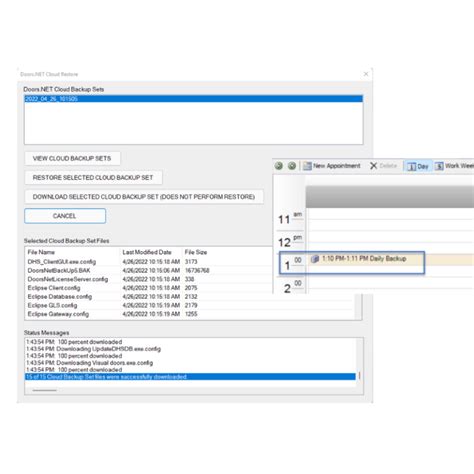Sort by File Size column header
The width and height of the screenshot is (474, 474).
coord(196,252)
